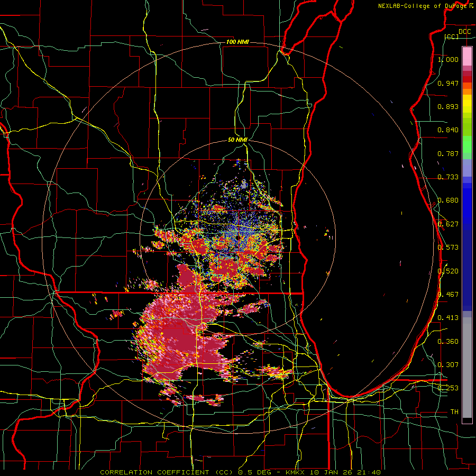Pick the dark navy segment of color bar
476x476 pixels.
pyautogui.click(x=467, y=270)
